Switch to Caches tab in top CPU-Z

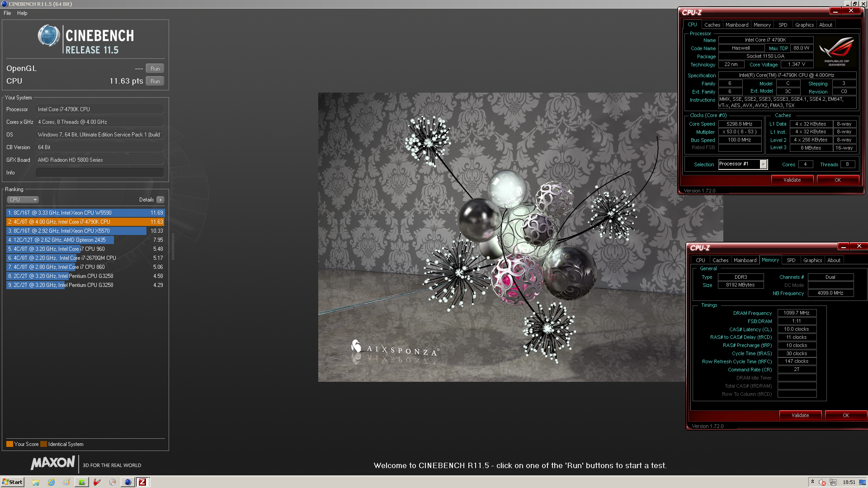point(712,25)
